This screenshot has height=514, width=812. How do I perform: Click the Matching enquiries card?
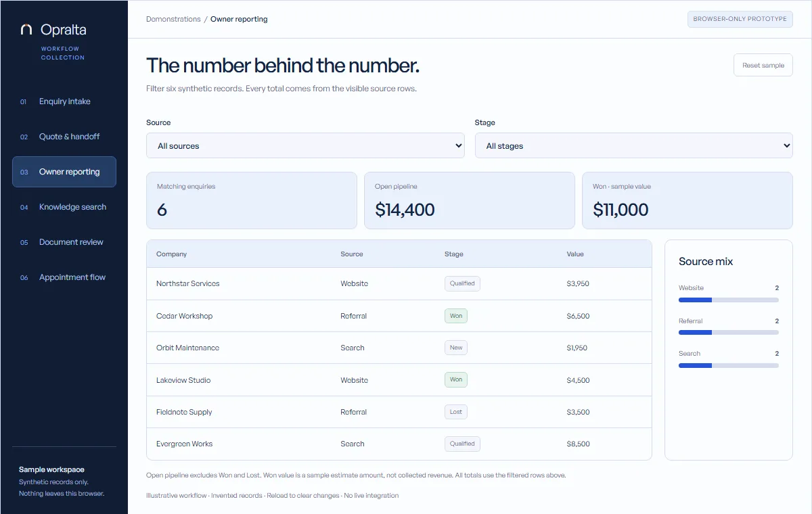tap(252, 200)
